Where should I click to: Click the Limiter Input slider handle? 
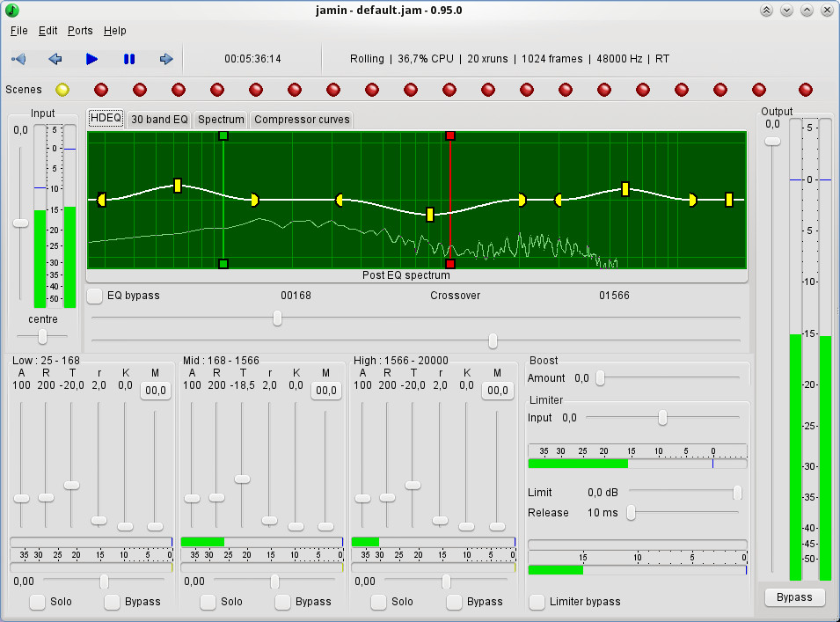coord(662,417)
